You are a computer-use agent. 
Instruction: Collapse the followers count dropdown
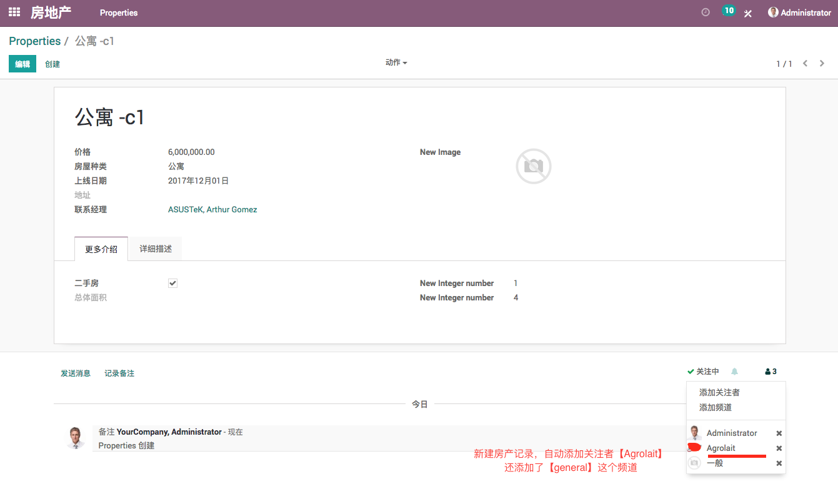(771, 372)
